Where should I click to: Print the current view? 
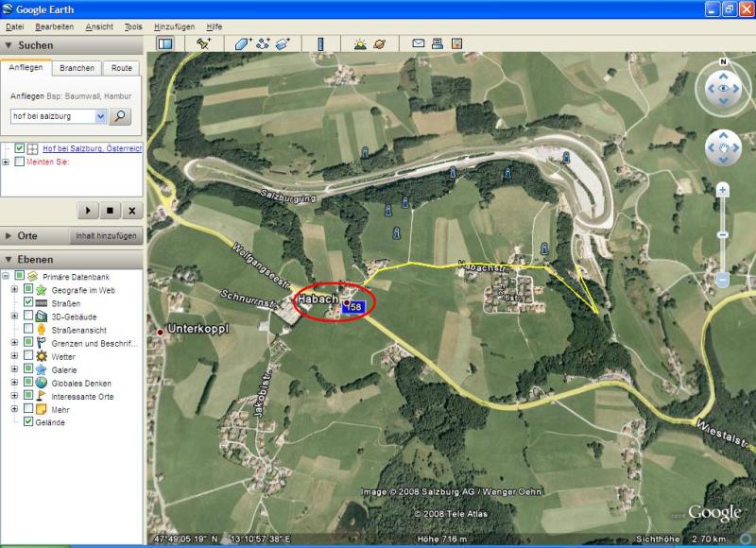pyautogui.click(x=437, y=43)
